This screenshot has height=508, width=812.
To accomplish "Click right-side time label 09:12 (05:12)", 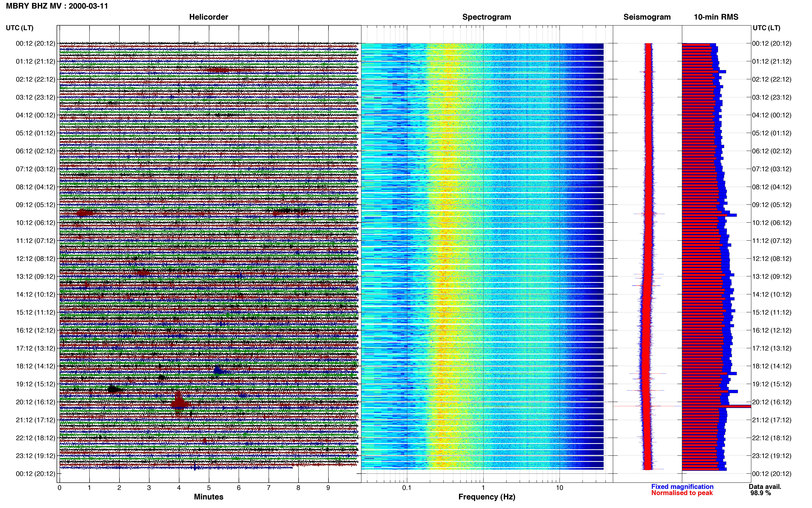I will (772, 205).
